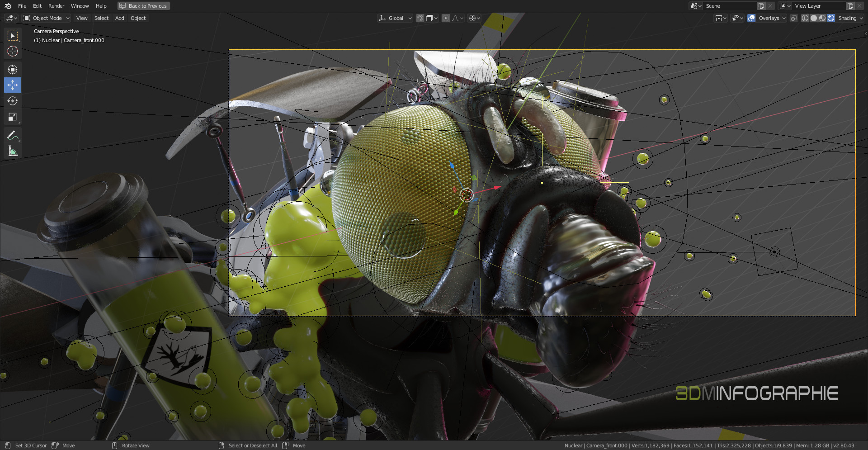This screenshot has width=868, height=450.
Task: Select the Rotate tool
Action: pyautogui.click(x=13, y=101)
